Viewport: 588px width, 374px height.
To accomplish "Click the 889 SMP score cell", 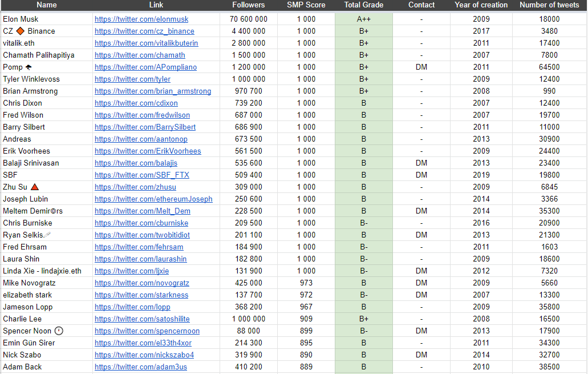I will tap(306, 368).
